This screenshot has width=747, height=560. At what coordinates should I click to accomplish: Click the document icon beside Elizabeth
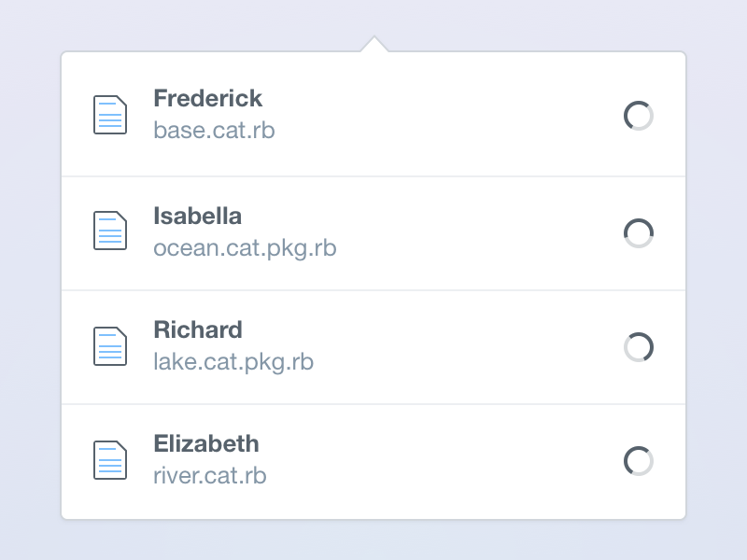coord(110,460)
